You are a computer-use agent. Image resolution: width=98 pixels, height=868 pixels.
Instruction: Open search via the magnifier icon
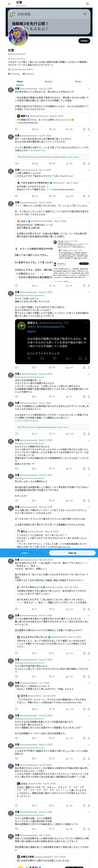click(x=87, y=4)
